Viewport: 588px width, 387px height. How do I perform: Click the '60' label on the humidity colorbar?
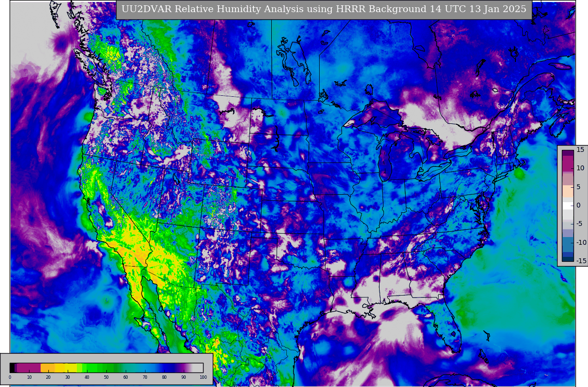(126, 377)
